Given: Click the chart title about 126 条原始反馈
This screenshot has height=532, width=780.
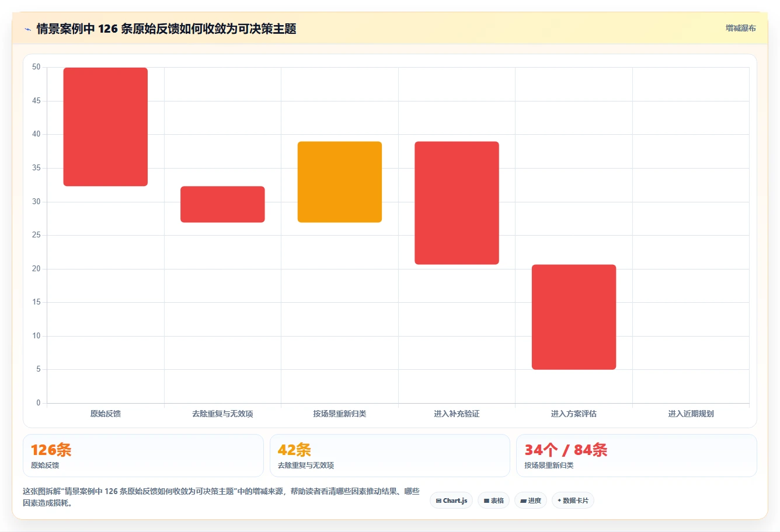Looking at the screenshot, I should 166,29.
